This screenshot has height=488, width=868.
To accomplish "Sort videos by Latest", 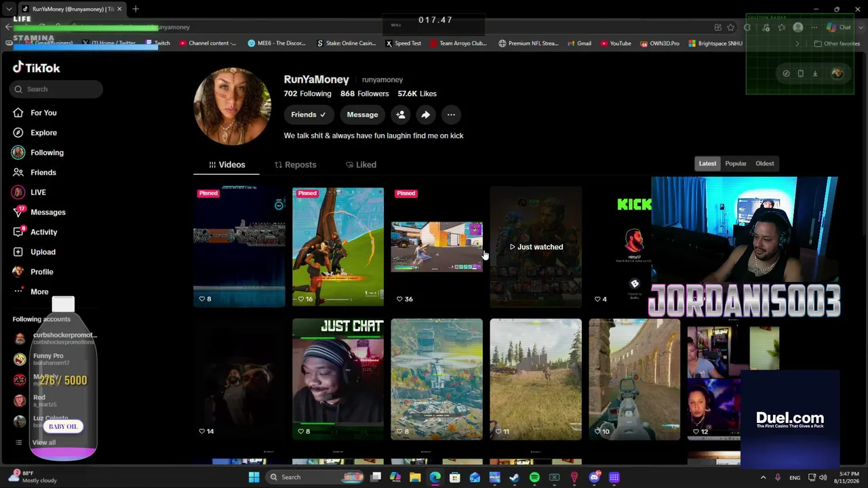I will point(707,163).
